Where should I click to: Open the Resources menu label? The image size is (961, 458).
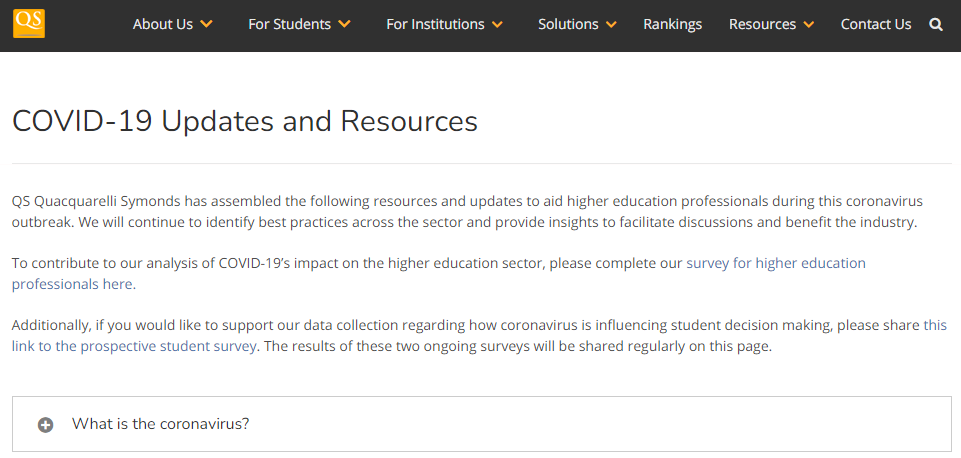(x=762, y=24)
